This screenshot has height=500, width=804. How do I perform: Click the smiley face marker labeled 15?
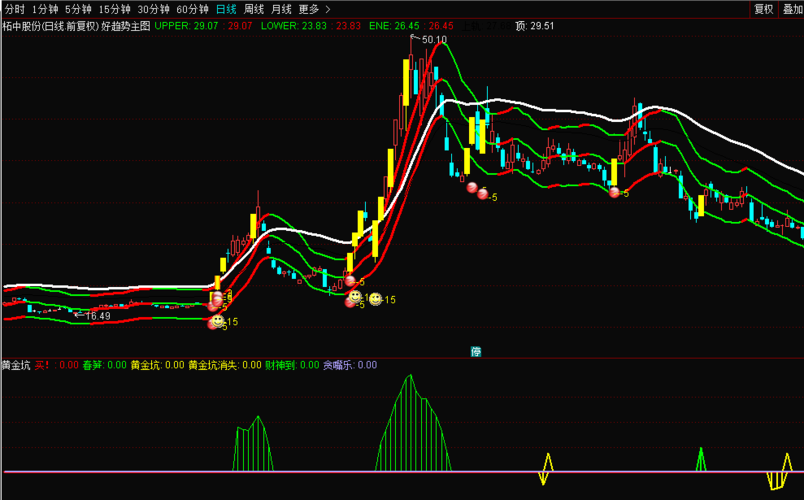coord(375,299)
